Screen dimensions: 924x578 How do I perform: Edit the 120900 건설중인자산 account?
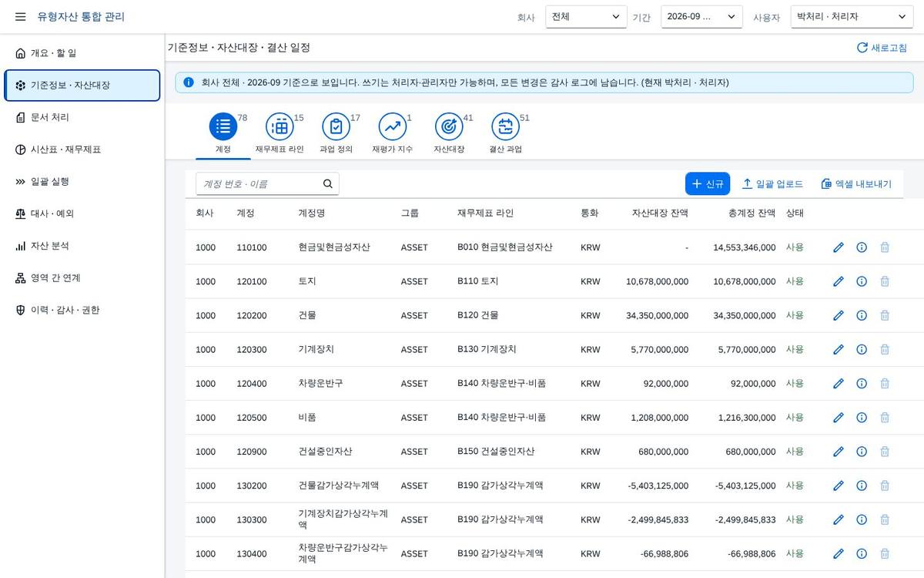click(x=839, y=452)
